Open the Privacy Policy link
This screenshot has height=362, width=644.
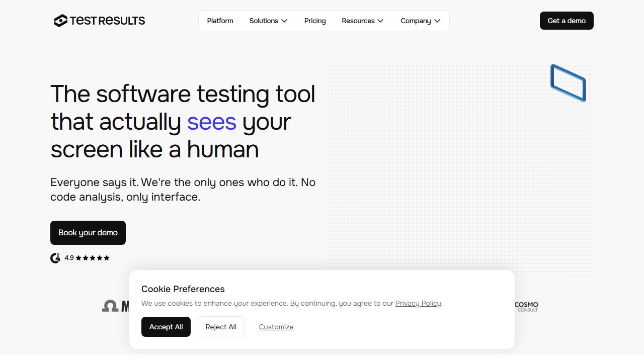418,303
